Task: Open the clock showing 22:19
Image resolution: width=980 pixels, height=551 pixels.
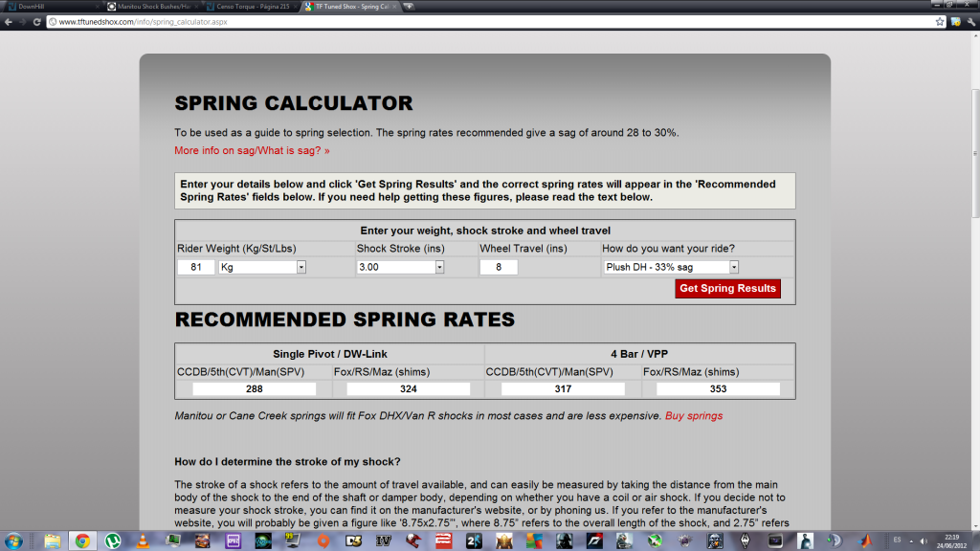Action: click(x=951, y=541)
